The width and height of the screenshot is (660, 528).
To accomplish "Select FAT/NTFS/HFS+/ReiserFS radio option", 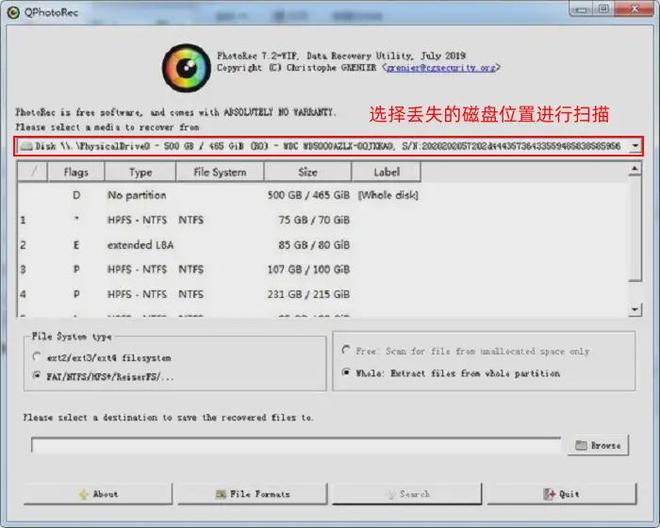I will coord(37,376).
